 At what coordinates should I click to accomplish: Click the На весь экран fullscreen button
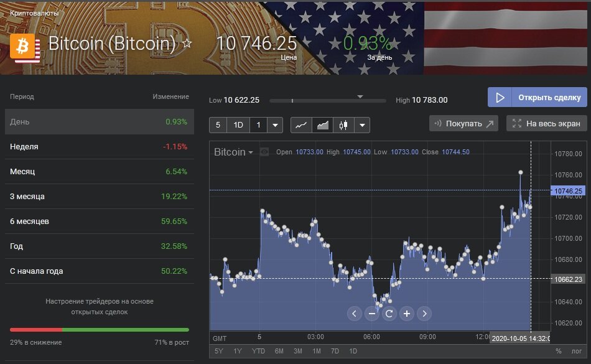click(x=547, y=123)
